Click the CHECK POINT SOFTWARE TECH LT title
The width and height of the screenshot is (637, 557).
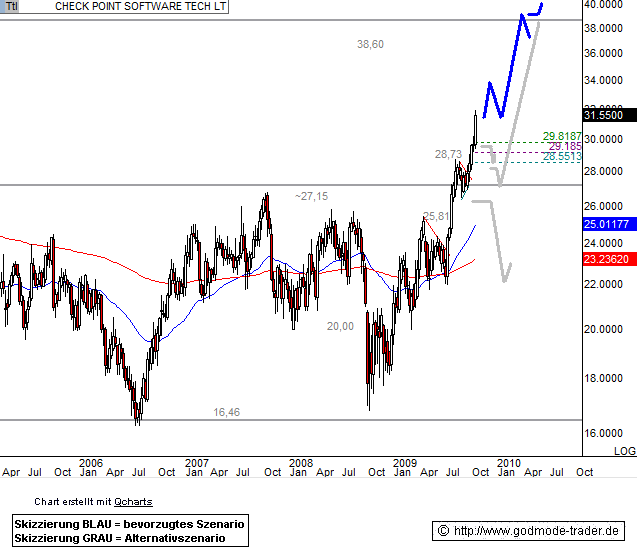pos(141,6)
